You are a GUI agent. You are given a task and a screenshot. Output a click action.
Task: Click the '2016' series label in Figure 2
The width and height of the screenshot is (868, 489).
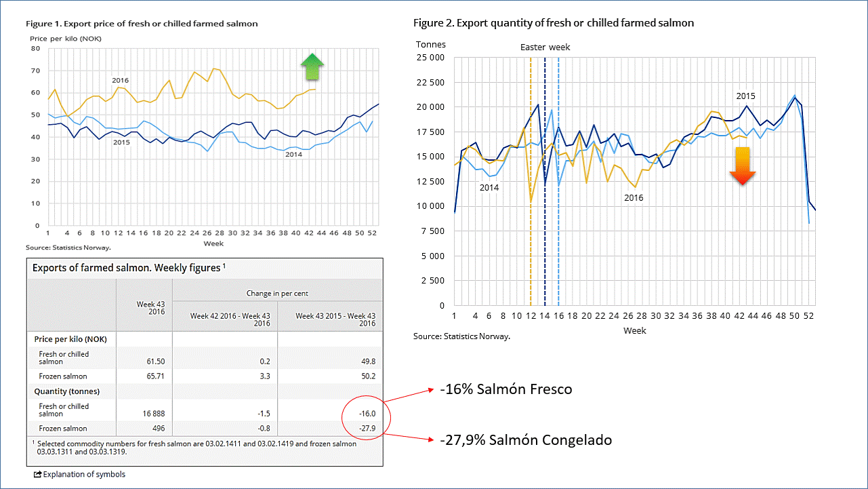pyautogui.click(x=634, y=198)
